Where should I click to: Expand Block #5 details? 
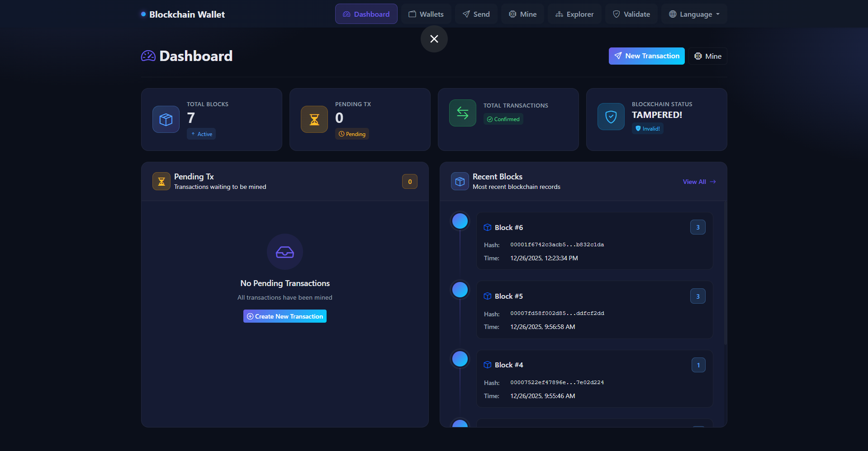(594, 310)
